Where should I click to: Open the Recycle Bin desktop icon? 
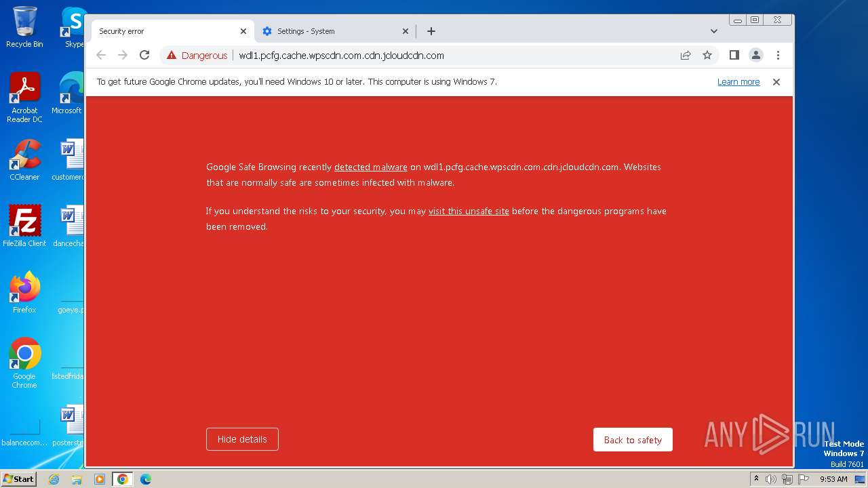coord(24,27)
